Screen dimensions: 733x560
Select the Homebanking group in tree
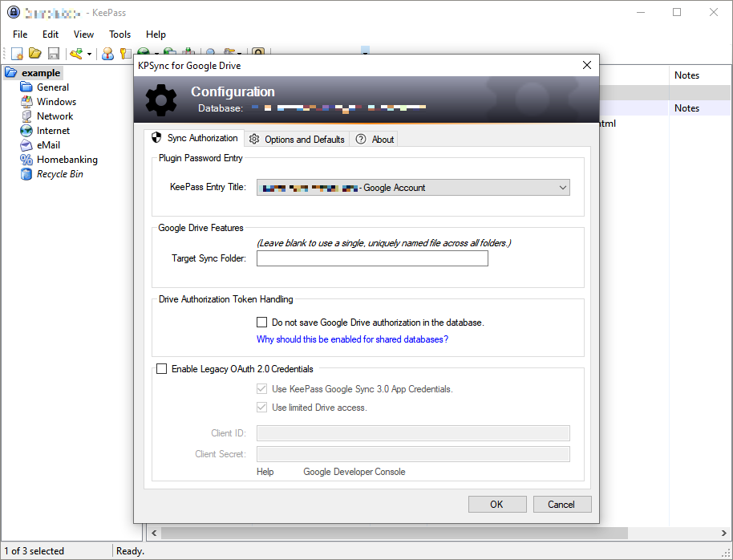click(67, 160)
